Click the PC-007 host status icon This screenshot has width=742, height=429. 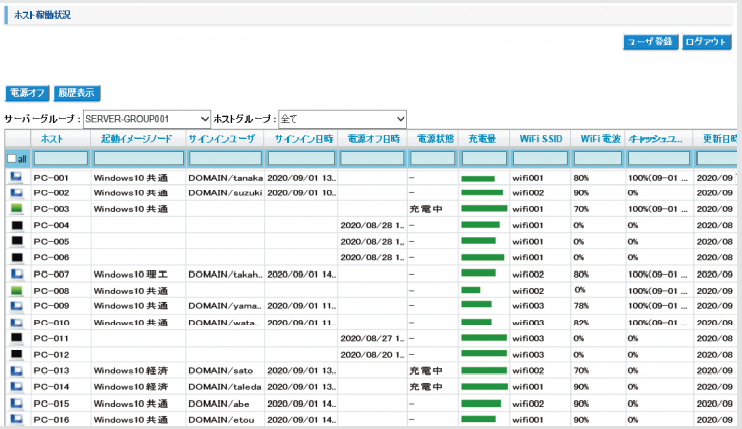pos(17,274)
